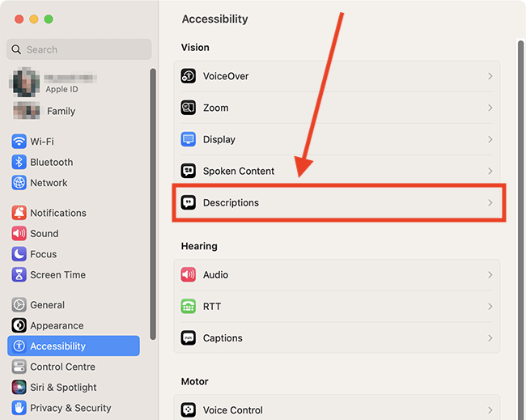Click the sidebar vertical scrollbar
526x420 pixels.
[x=153, y=204]
